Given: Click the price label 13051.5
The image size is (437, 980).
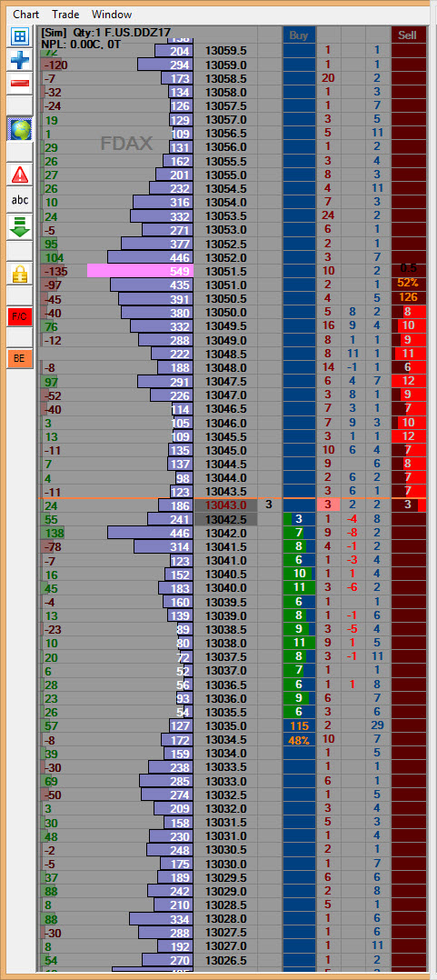Looking at the screenshot, I should pos(226,271).
